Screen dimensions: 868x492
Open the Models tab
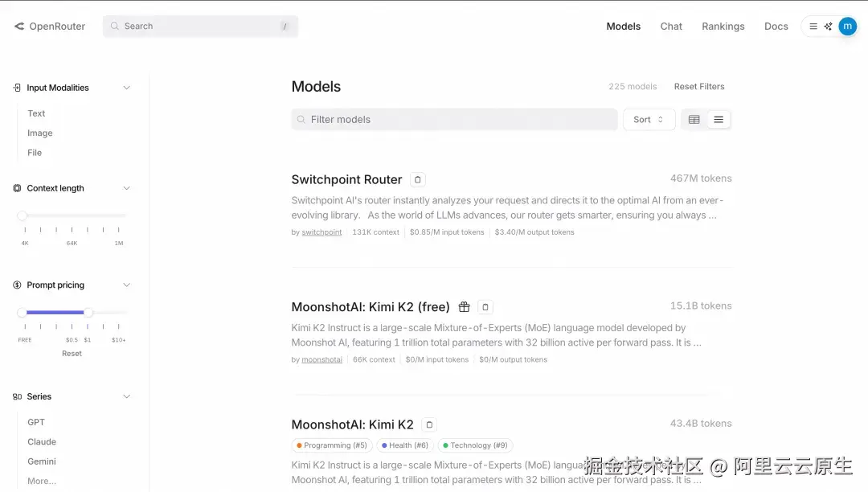click(x=624, y=26)
